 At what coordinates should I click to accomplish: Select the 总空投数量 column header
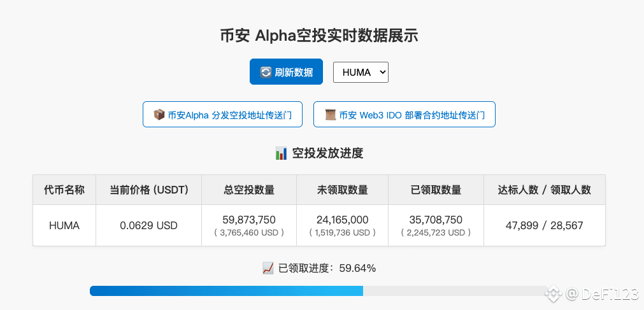click(x=249, y=190)
